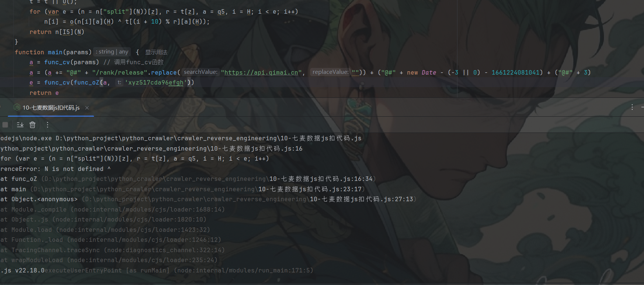
Task: Place cursor on 'xyz517cda96efgh' string
Action: click(156, 83)
